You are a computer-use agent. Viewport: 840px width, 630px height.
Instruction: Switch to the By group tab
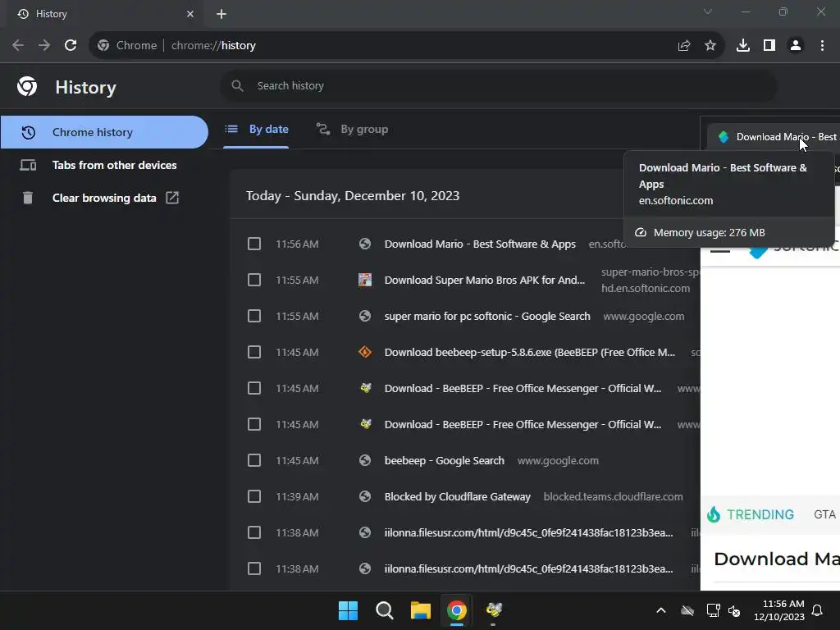tap(352, 129)
